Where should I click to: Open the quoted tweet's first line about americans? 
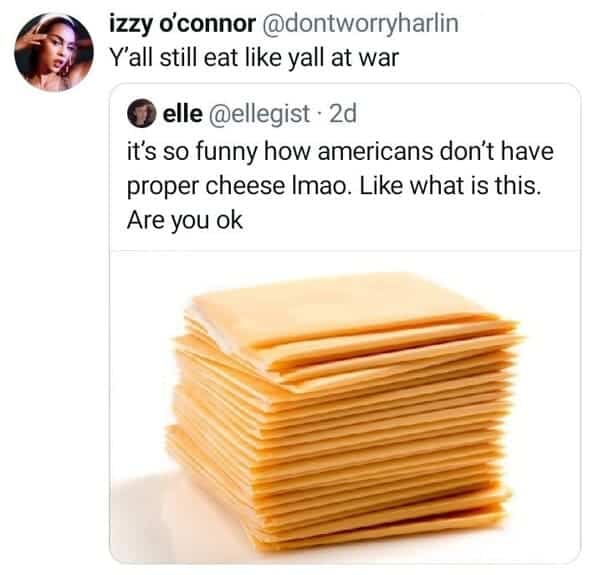point(340,151)
